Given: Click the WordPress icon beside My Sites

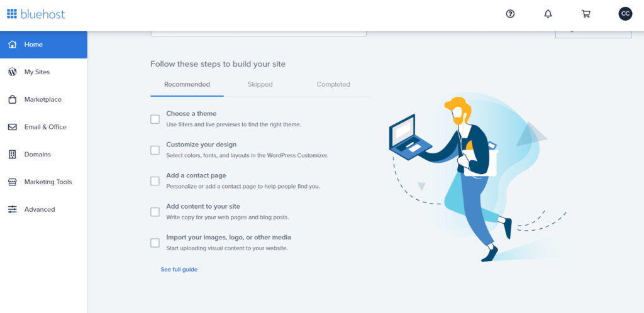Looking at the screenshot, I should pos(13,72).
